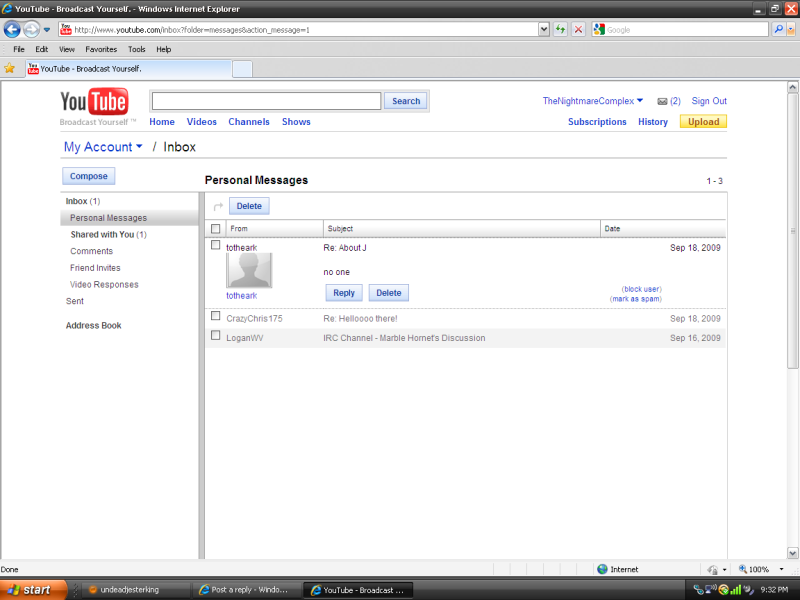The width and height of the screenshot is (800, 600).
Task: Click the IE search magnifier button
Action: click(778, 30)
